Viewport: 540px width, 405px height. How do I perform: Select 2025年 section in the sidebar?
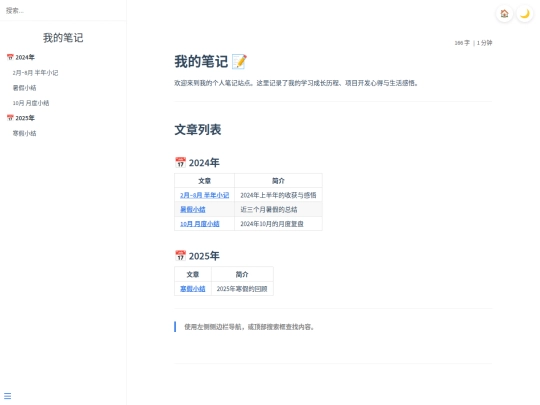21,118
